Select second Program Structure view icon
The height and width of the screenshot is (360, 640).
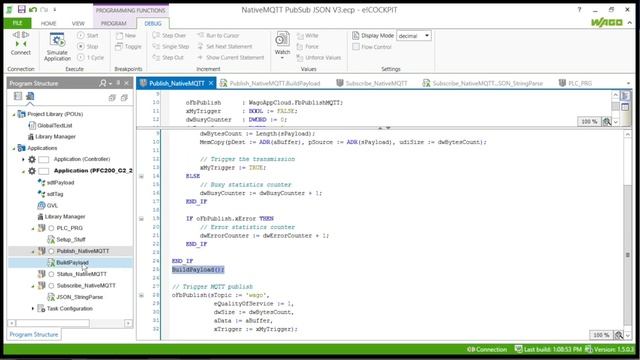(x=30, y=96)
